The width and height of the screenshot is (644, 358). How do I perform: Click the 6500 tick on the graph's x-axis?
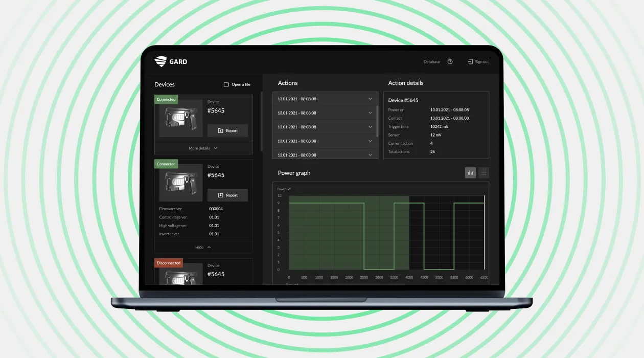tap(484, 277)
